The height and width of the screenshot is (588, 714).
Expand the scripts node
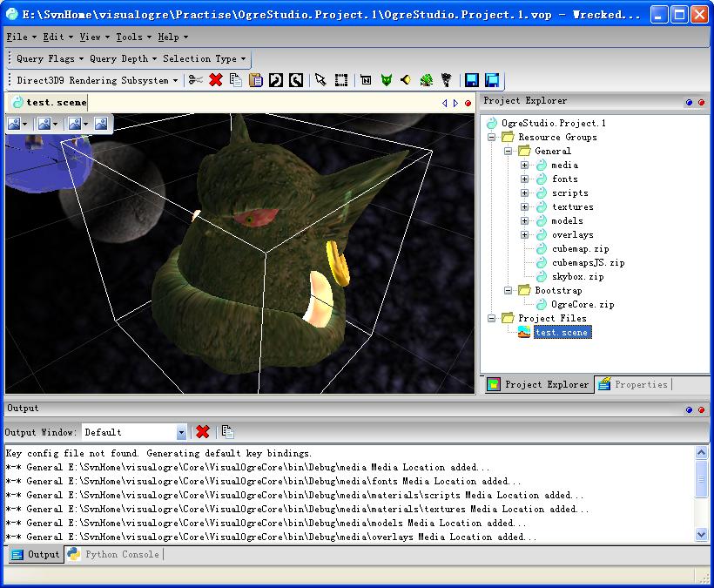[524, 193]
